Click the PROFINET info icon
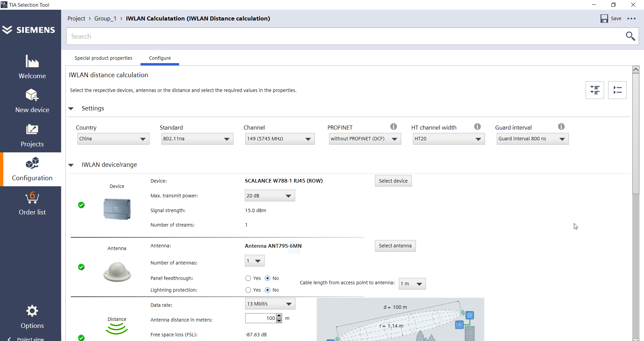Viewport: 644px width, 341px height. click(393, 127)
